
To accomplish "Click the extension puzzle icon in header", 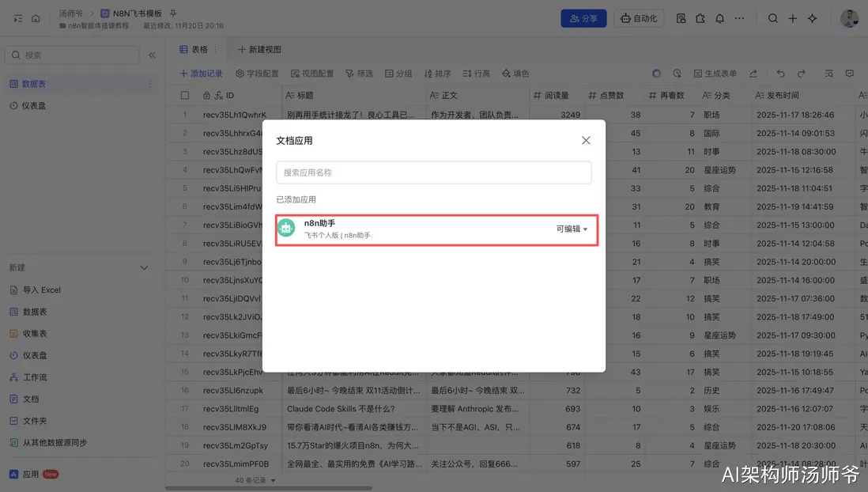I will click(700, 18).
